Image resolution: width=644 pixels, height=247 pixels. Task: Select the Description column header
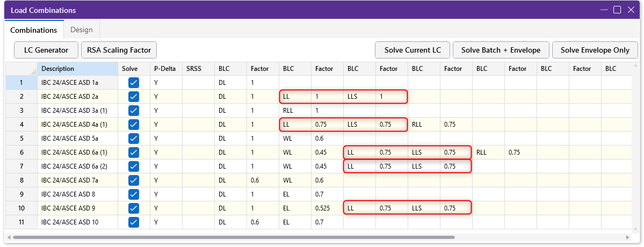coord(77,69)
